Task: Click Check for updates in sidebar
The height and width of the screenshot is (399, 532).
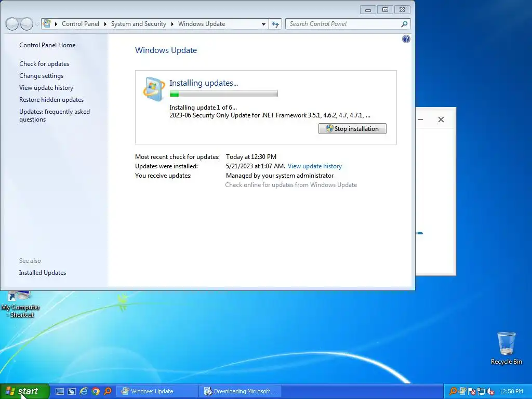Action: point(44,64)
